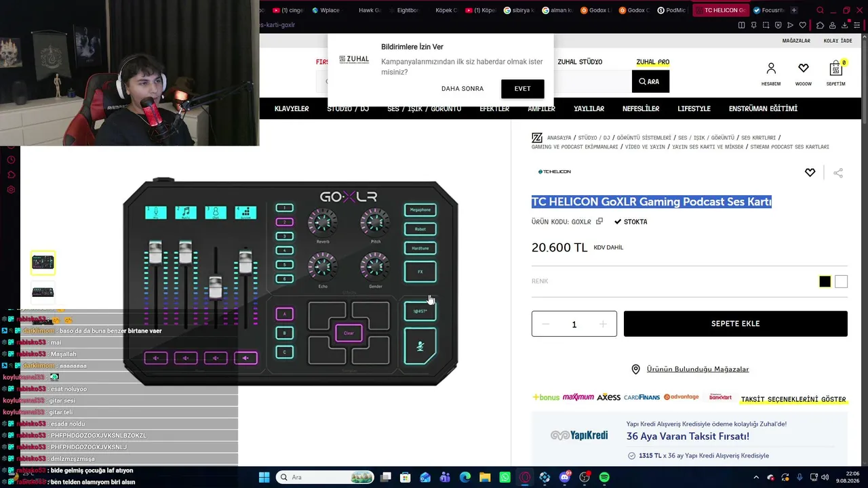Copy the product code GOXLR icon

(x=599, y=222)
